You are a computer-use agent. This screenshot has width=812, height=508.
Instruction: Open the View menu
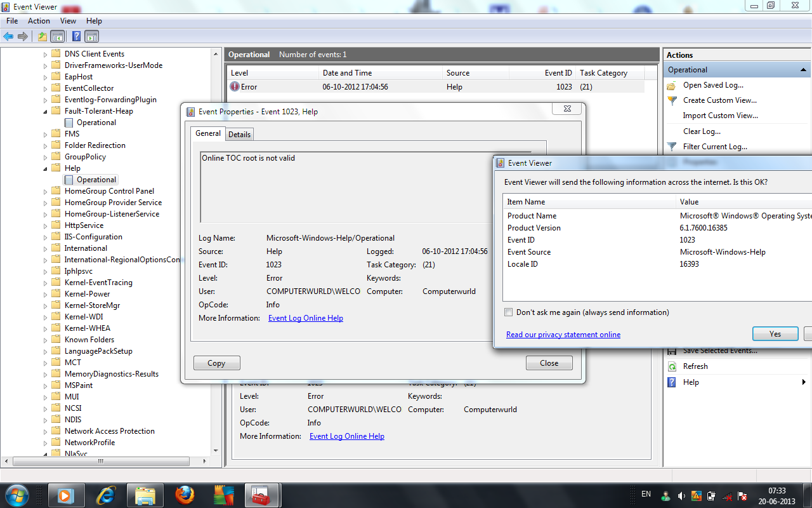[x=68, y=21]
